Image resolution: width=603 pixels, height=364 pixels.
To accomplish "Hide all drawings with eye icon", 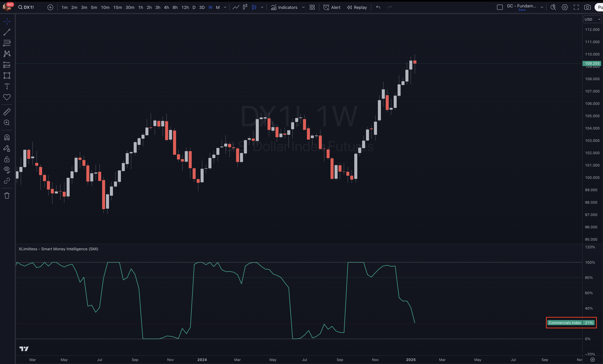I will tap(7, 169).
